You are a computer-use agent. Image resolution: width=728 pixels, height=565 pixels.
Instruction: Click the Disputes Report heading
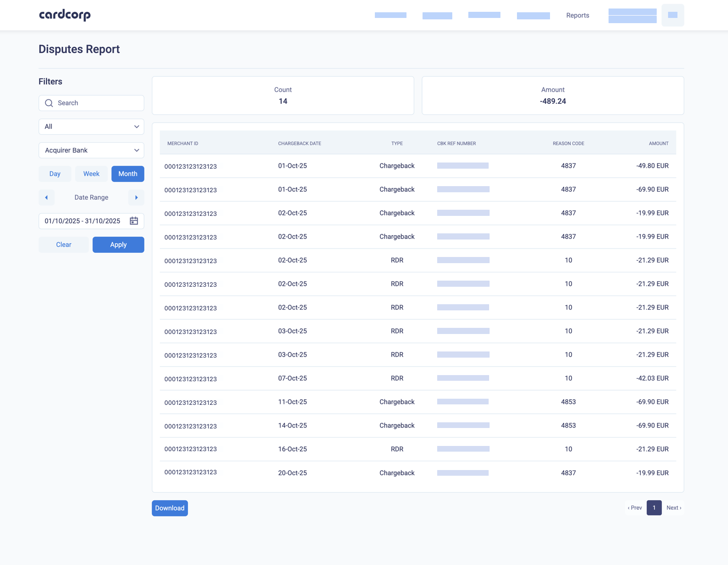(x=79, y=49)
